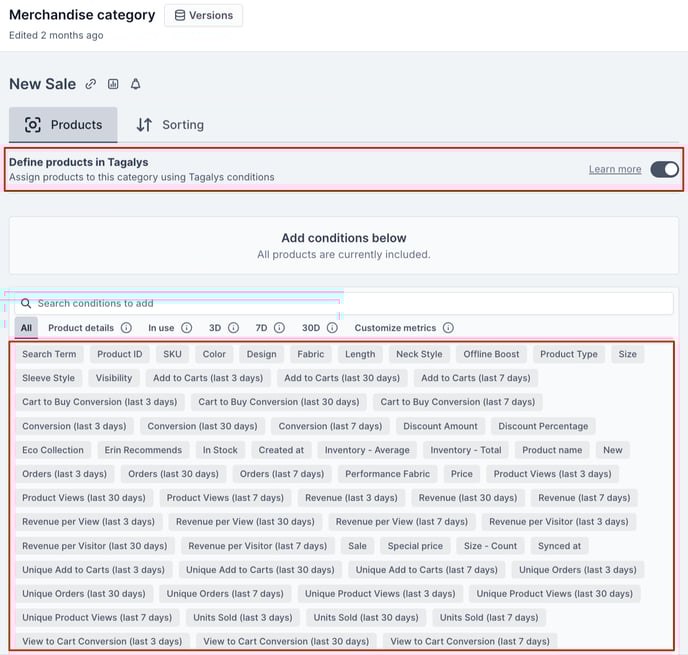Add the Product name condition

click(552, 450)
